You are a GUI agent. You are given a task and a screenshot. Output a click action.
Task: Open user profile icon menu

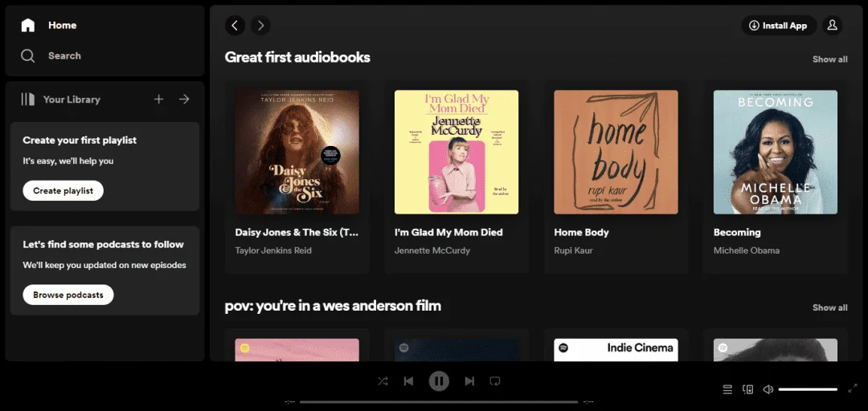coord(833,26)
